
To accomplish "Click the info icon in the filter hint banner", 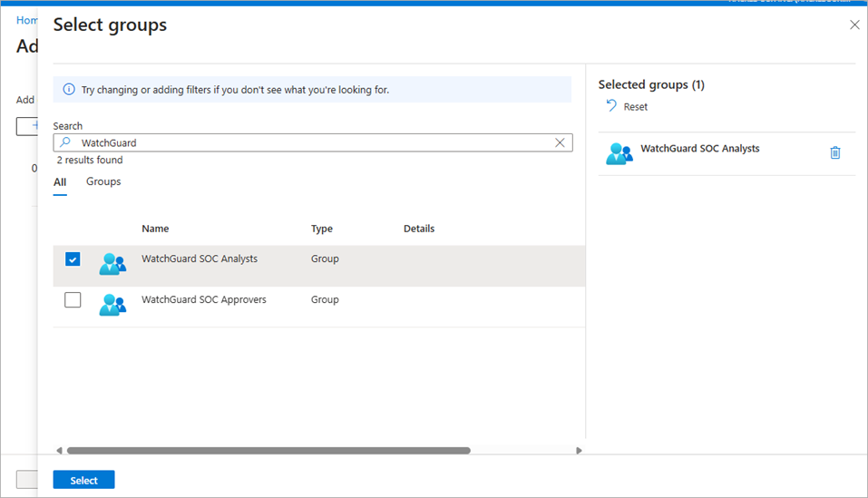I will (69, 90).
